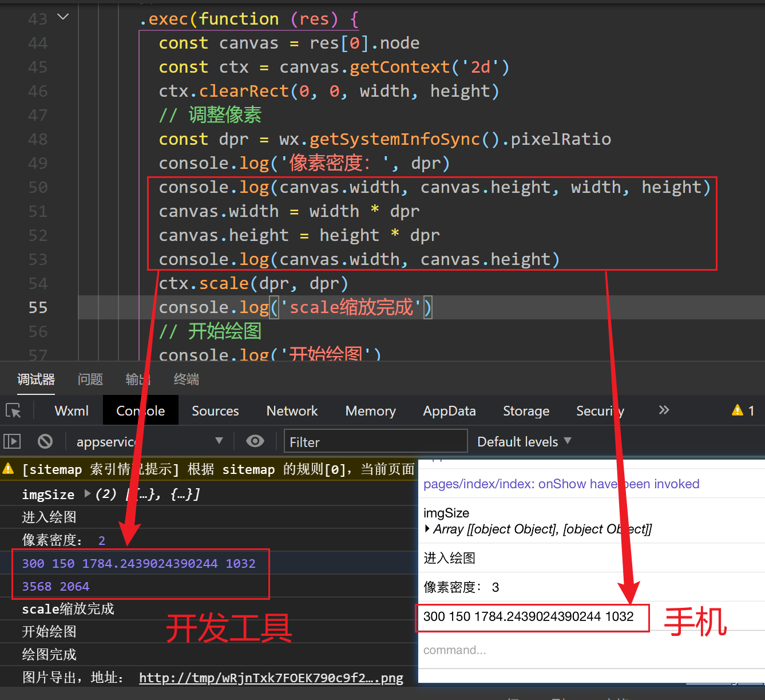The height and width of the screenshot is (700, 765).
Task: Switch to the AppData tab
Action: pyautogui.click(x=449, y=411)
